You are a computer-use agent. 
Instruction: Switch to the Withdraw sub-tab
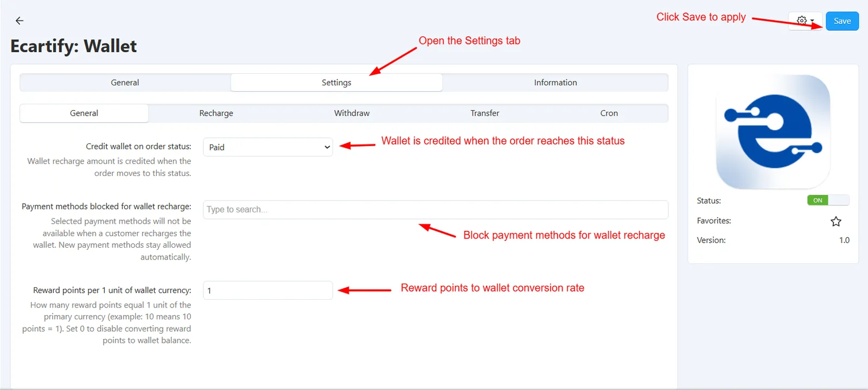click(352, 113)
